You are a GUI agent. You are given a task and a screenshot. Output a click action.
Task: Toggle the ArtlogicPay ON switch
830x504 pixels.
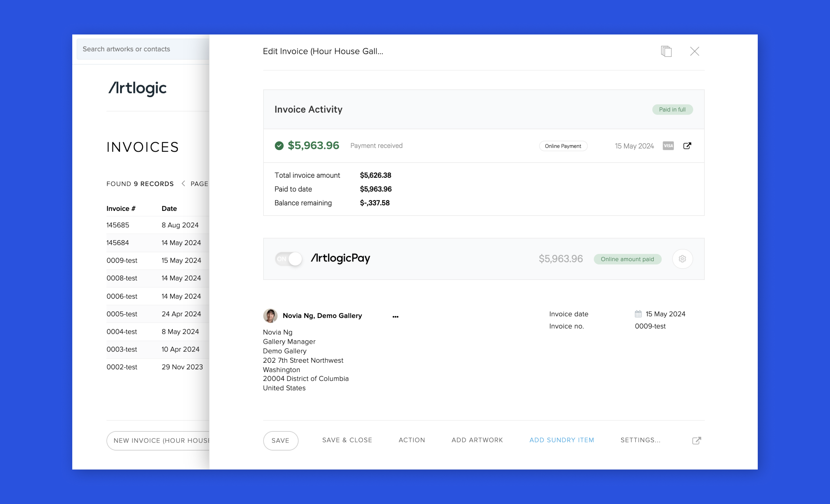[288, 259]
